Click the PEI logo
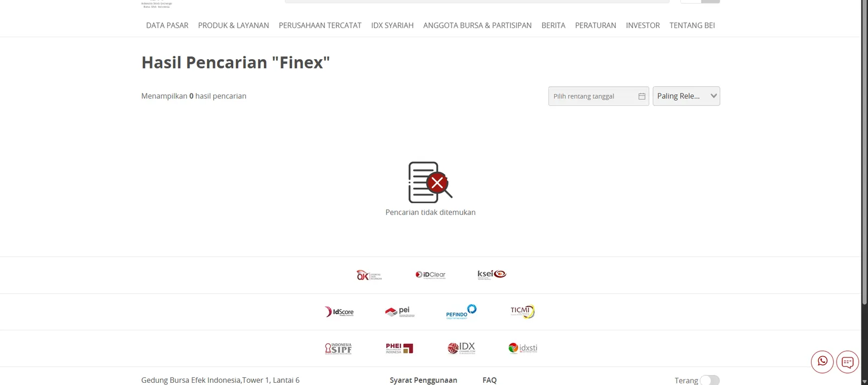Viewport: 868px width, 385px height. 400,312
